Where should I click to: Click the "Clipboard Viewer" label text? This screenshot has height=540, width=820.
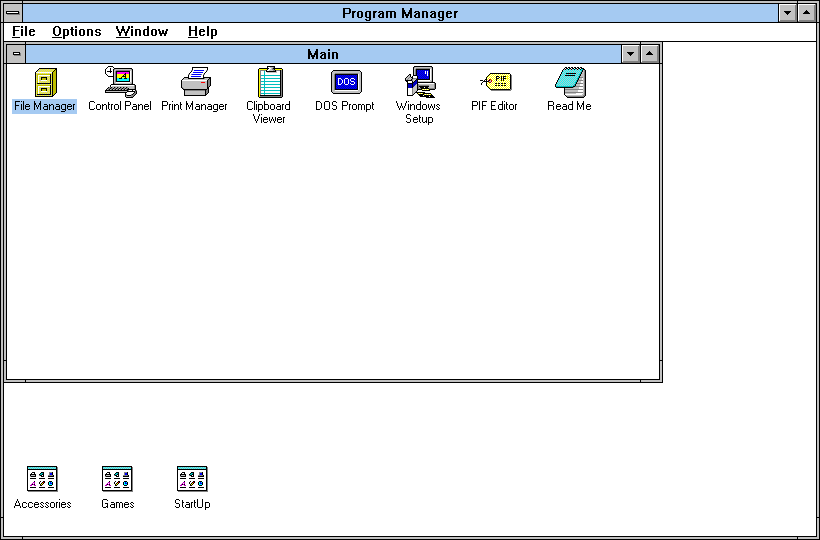[x=269, y=112]
